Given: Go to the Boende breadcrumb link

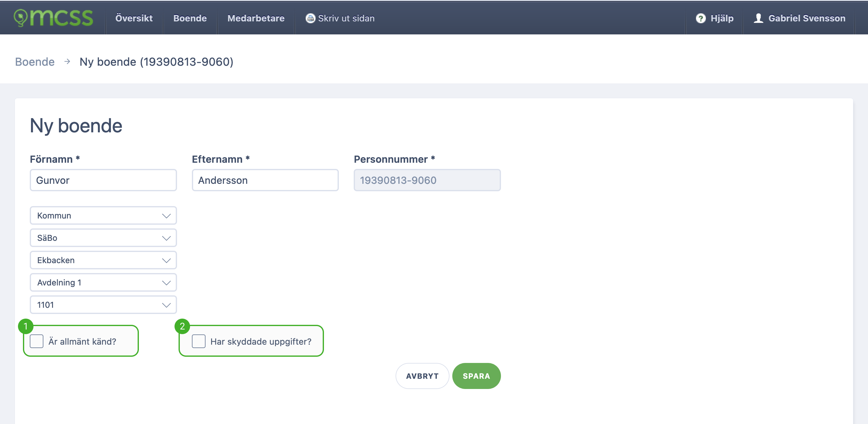Looking at the screenshot, I should click(35, 62).
